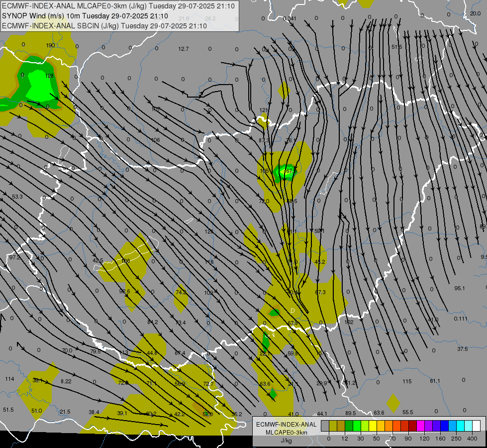Click the legend label MLCAPE0-3km
Image resolution: width=487 pixels, height=448 pixels.
tap(287, 433)
